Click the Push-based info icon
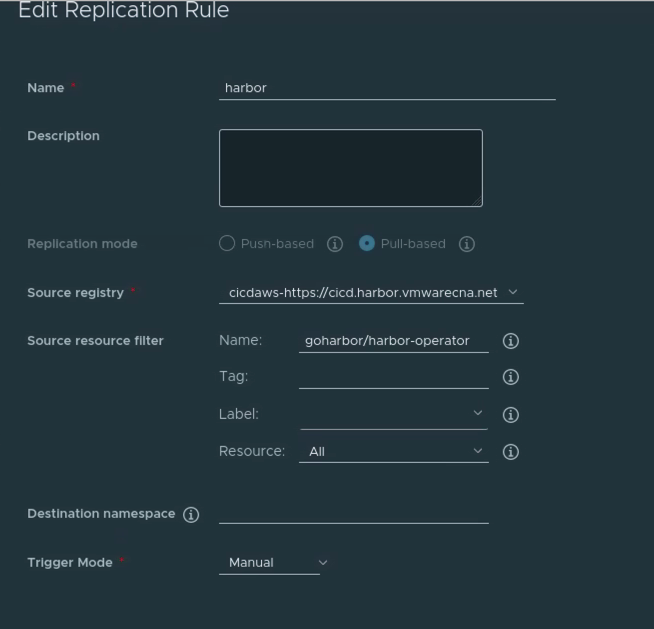Screen dimensions: 654x629 pyautogui.click(x=335, y=244)
